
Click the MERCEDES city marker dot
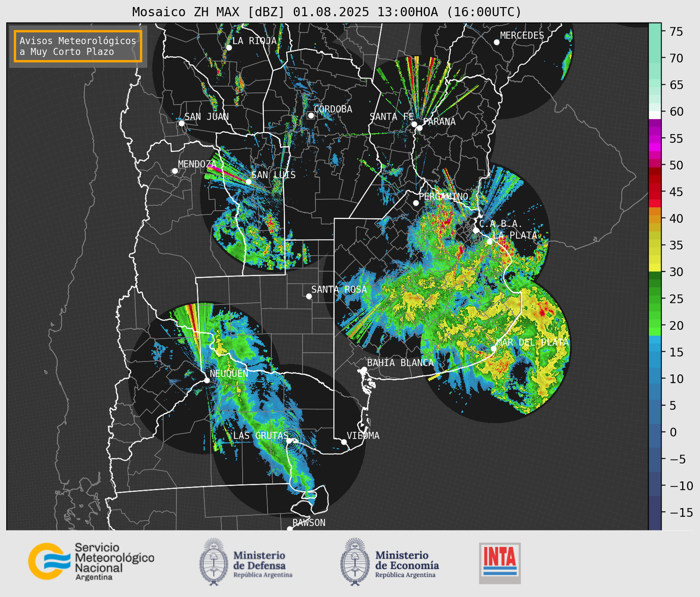click(497, 42)
